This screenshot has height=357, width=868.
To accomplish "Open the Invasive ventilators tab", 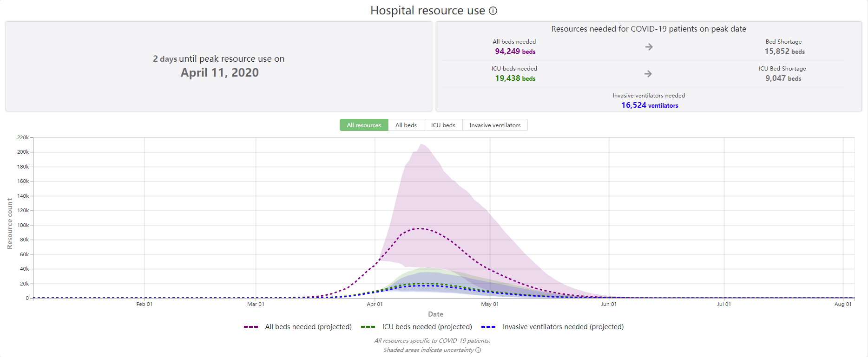I will 495,125.
